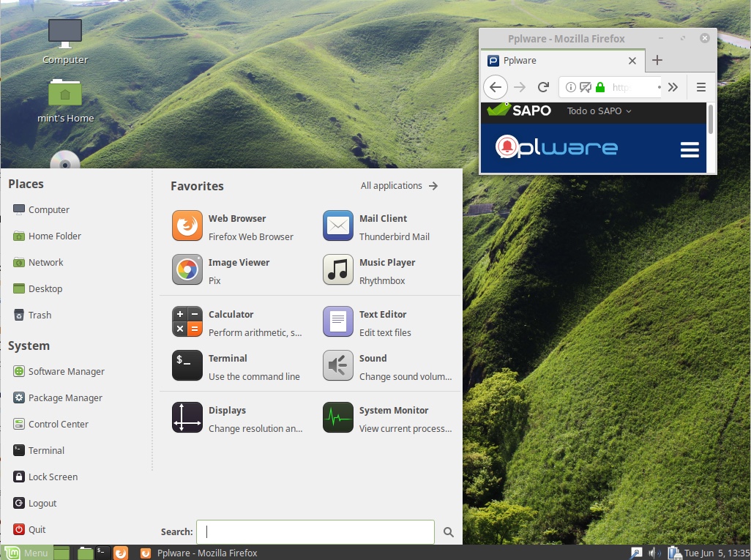Adjust the volume from the system tray speaker
751x560 pixels.
tap(654, 553)
